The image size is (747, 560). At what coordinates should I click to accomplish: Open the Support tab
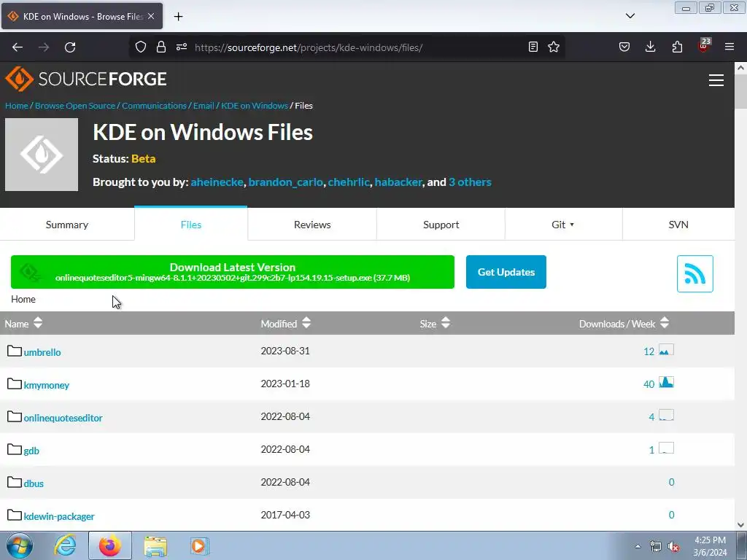point(441,225)
